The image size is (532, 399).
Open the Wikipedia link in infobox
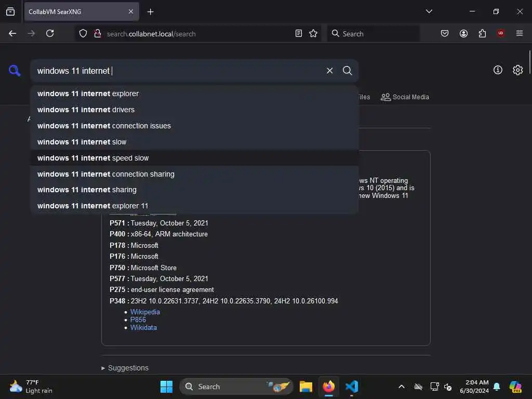(145, 312)
